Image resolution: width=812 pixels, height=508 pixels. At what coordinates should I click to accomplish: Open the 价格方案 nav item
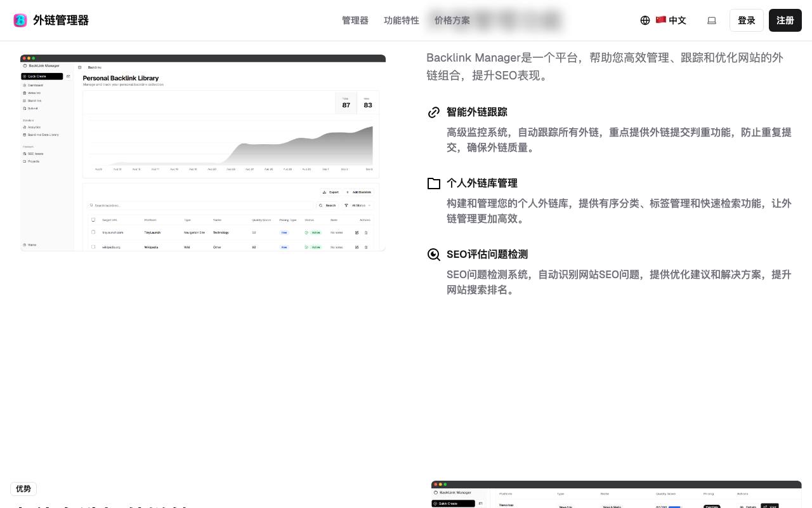452,20
